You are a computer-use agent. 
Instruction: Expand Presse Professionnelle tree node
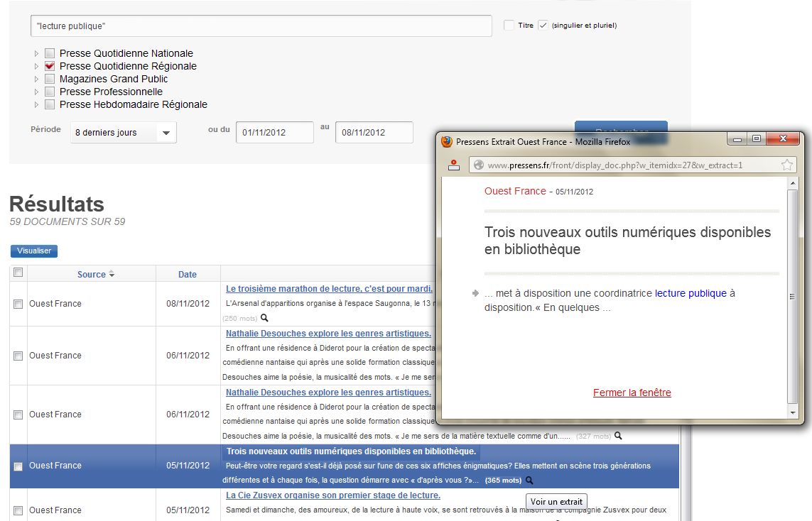tap(36, 92)
